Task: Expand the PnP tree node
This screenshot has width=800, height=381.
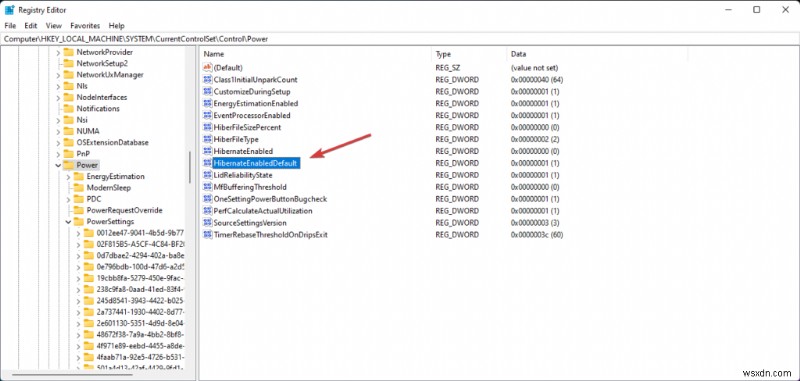Action: (58, 154)
